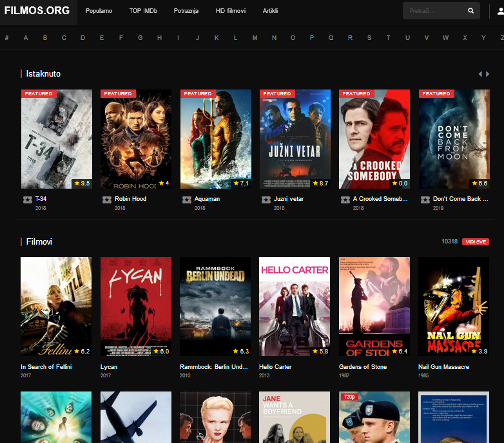This screenshot has width=504, height=443.
Task: Open the In Search of Fellini poster
Action: (56, 306)
